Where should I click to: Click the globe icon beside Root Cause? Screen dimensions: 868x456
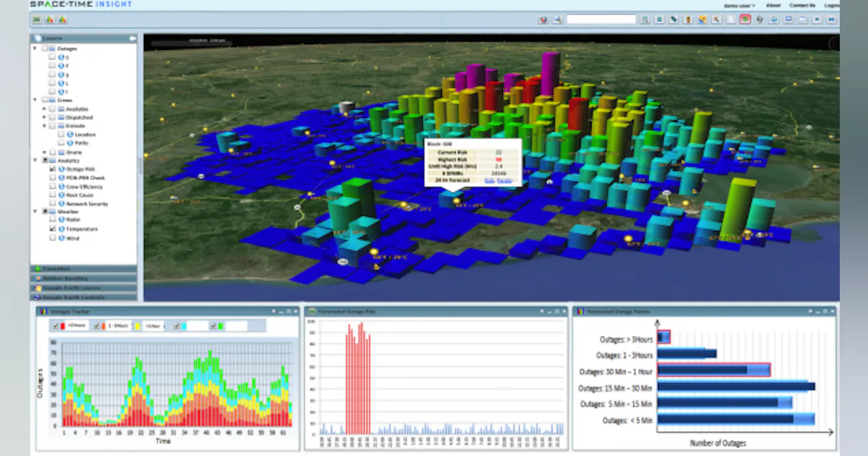[x=62, y=195]
